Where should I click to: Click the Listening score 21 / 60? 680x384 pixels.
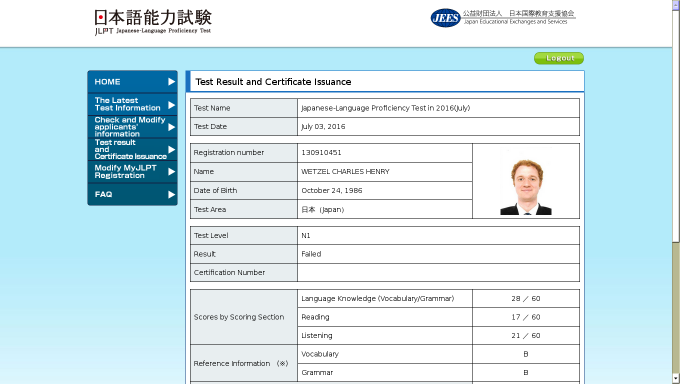tap(526, 335)
